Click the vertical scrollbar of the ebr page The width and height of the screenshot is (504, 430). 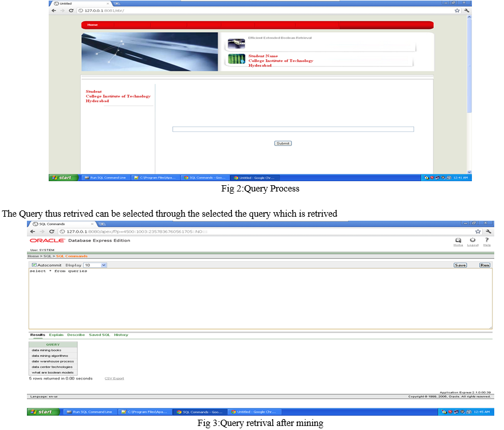point(469,64)
